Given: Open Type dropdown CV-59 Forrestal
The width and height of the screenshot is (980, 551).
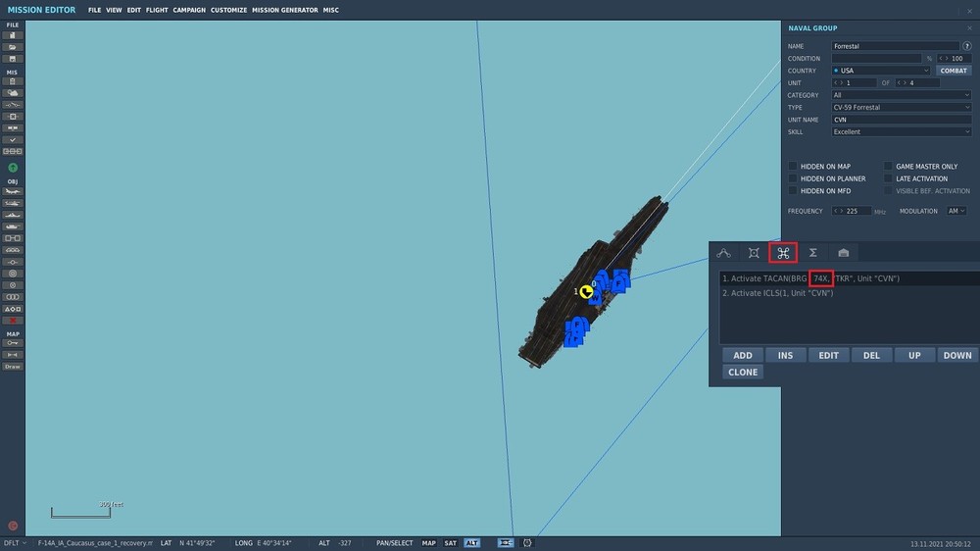Looking at the screenshot, I should (902, 108).
